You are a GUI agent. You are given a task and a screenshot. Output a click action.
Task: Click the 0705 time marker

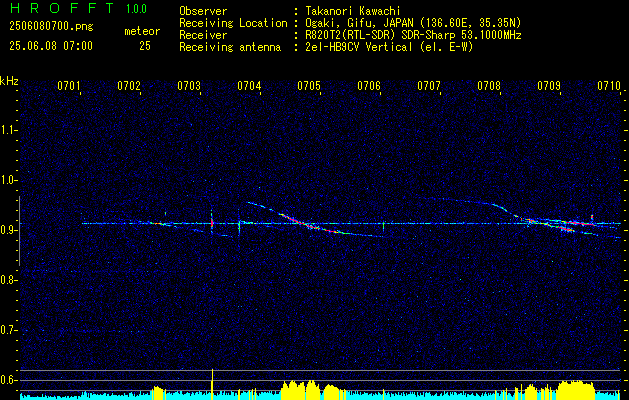tap(309, 86)
